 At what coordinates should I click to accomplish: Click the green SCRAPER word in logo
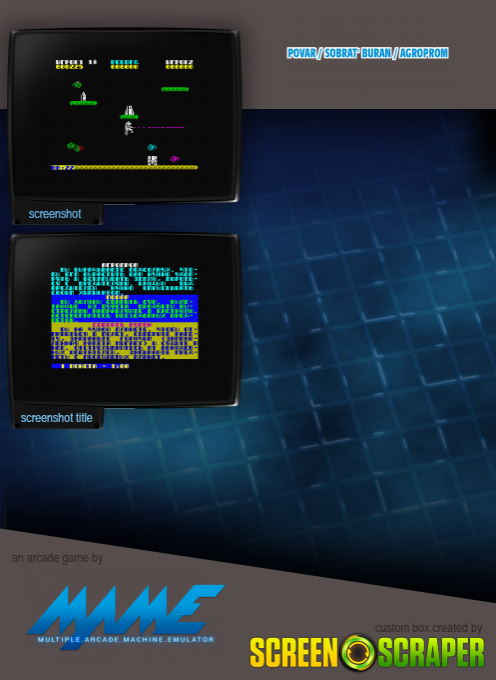[x=431, y=652]
